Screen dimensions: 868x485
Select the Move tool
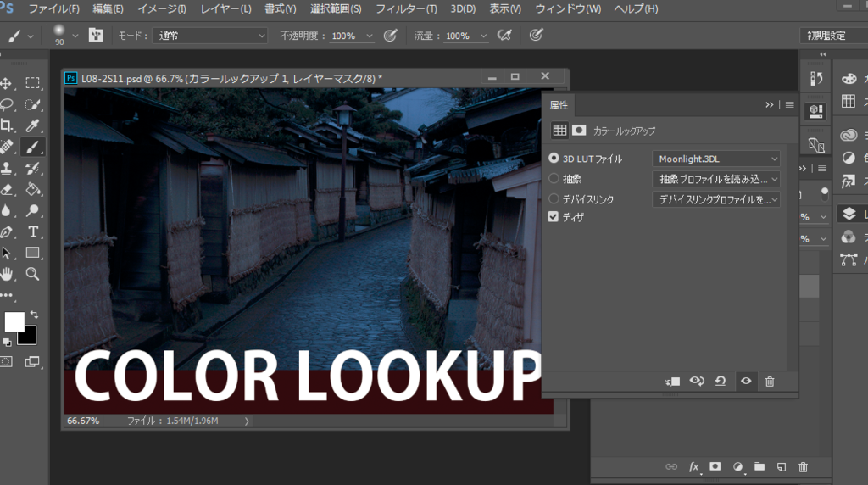[7, 83]
